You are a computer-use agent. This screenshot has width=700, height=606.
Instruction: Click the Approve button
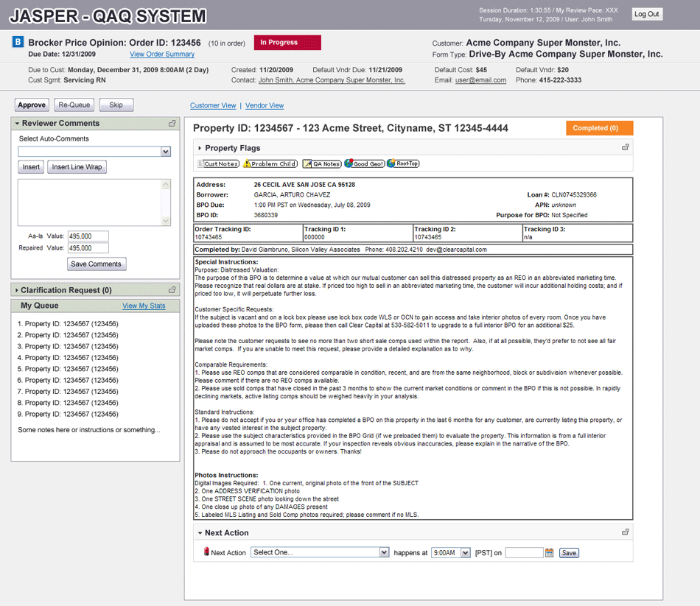pyautogui.click(x=32, y=105)
